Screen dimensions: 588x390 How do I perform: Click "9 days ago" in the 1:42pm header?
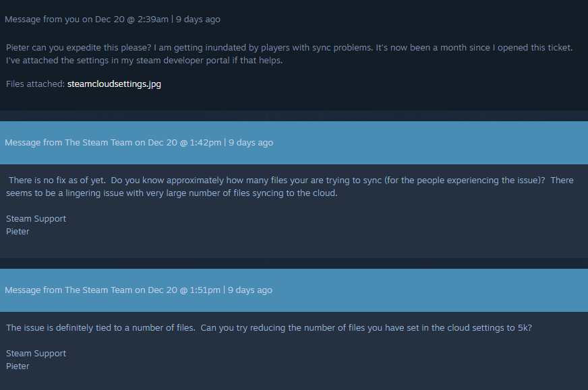point(251,143)
